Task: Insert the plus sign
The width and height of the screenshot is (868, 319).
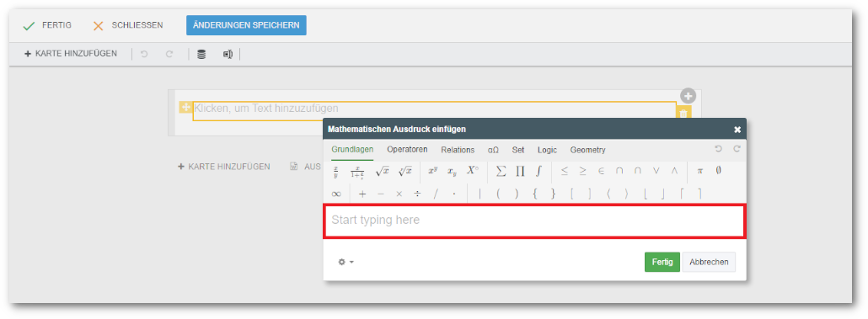Action: [x=362, y=194]
